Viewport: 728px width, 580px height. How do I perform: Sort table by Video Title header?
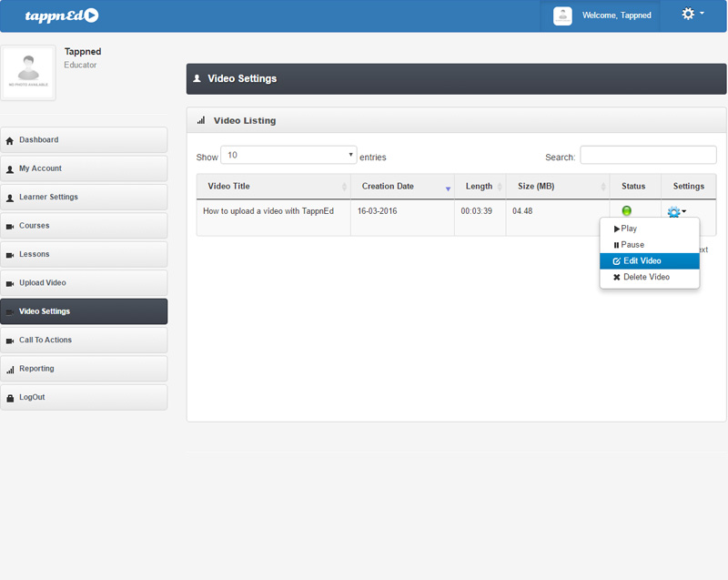pyautogui.click(x=229, y=186)
